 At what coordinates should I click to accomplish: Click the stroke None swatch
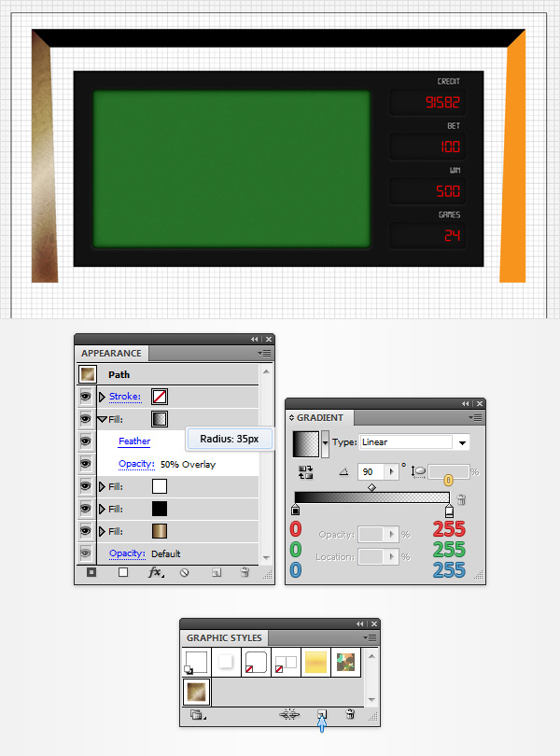point(160,397)
